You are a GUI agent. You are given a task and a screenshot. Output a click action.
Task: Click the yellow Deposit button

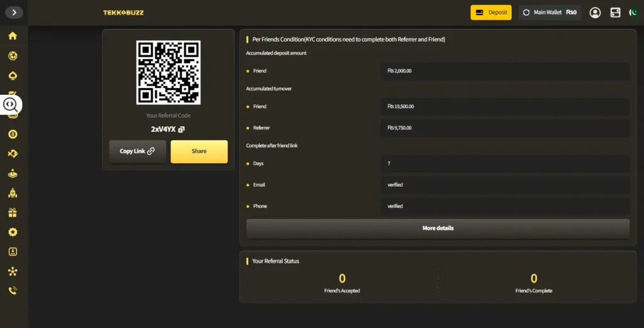click(x=491, y=13)
